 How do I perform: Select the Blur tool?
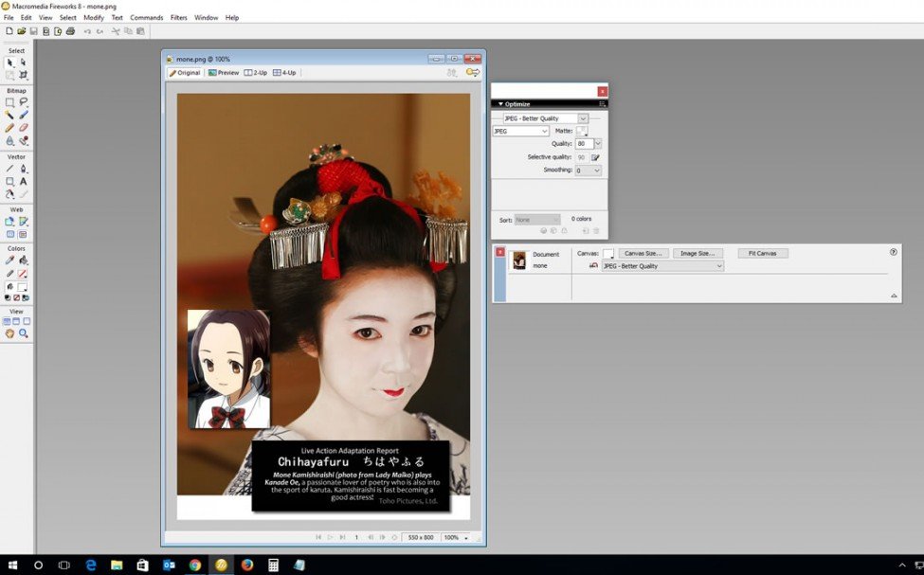tap(9, 141)
